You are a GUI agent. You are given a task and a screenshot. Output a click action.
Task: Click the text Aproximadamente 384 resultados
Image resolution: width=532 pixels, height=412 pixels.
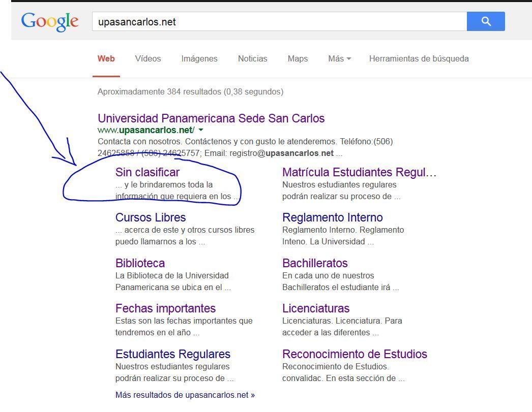[159, 91]
